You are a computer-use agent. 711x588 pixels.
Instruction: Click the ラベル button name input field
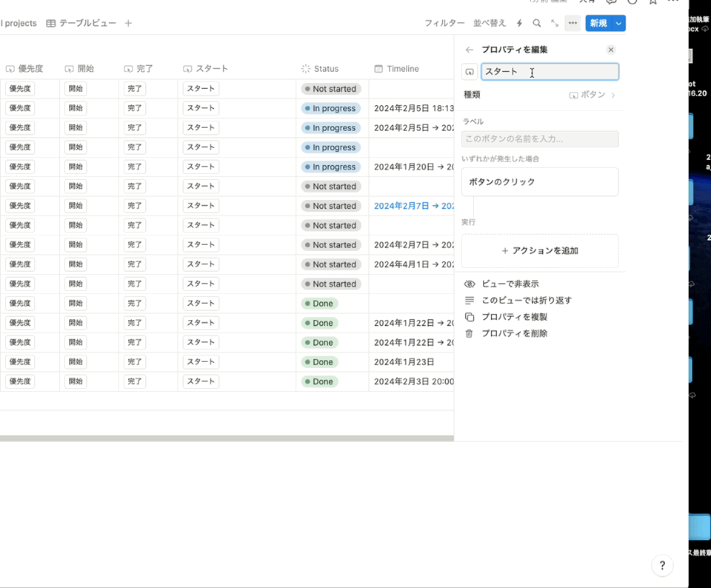click(x=539, y=139)
